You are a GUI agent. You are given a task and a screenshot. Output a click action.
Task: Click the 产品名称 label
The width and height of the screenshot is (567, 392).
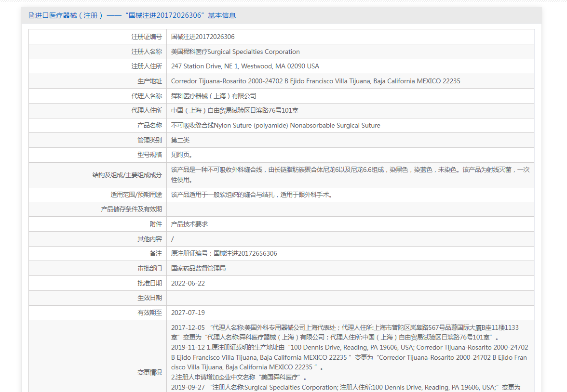click(x=149, y=125)
